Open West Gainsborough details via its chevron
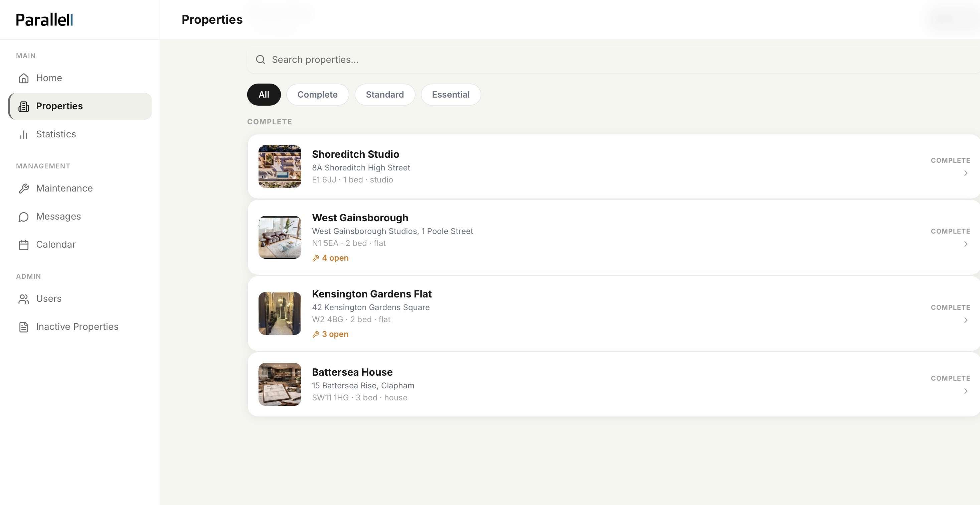The height and width of the screenshot is (505, 980). click(966, 244)
